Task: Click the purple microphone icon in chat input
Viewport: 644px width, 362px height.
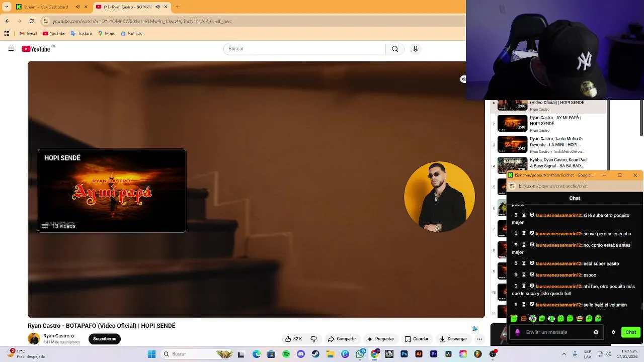Action: click(x=518, y=332)
